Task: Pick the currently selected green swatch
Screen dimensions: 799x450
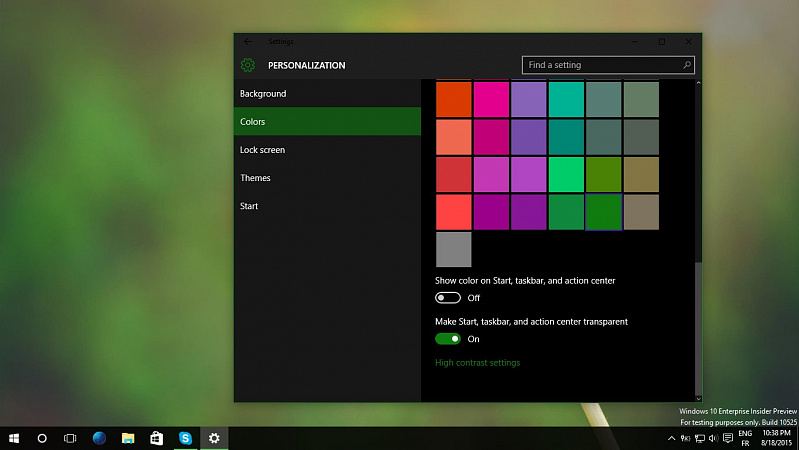Action: point(604,212)
